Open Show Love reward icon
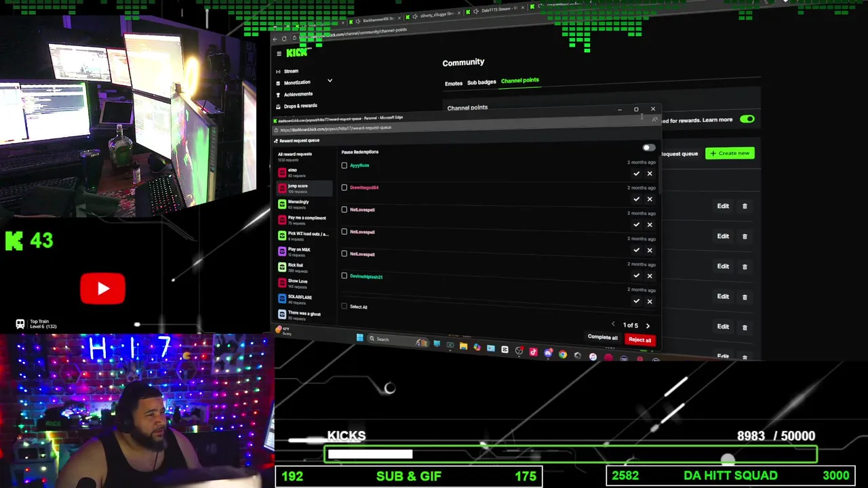 click(282, 283)
